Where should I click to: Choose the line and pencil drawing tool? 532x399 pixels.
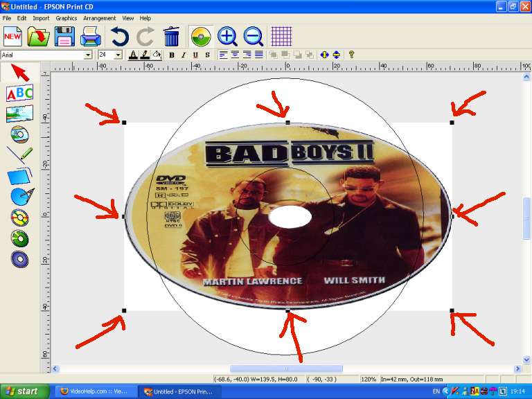[19, 155]
